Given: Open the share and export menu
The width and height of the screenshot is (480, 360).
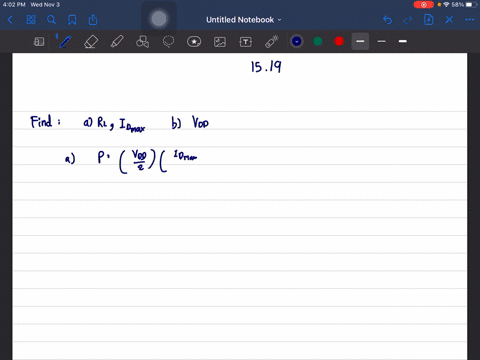Looking at the screenshot, I should click(93, 20).
